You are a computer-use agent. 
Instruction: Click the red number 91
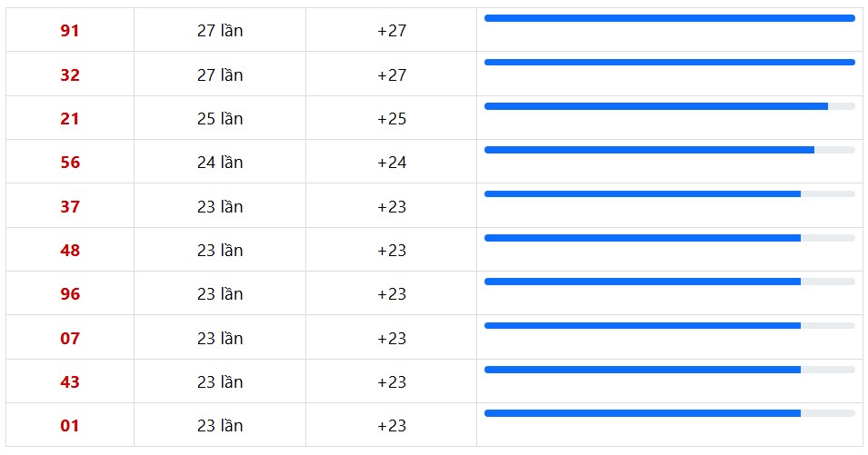70,30
